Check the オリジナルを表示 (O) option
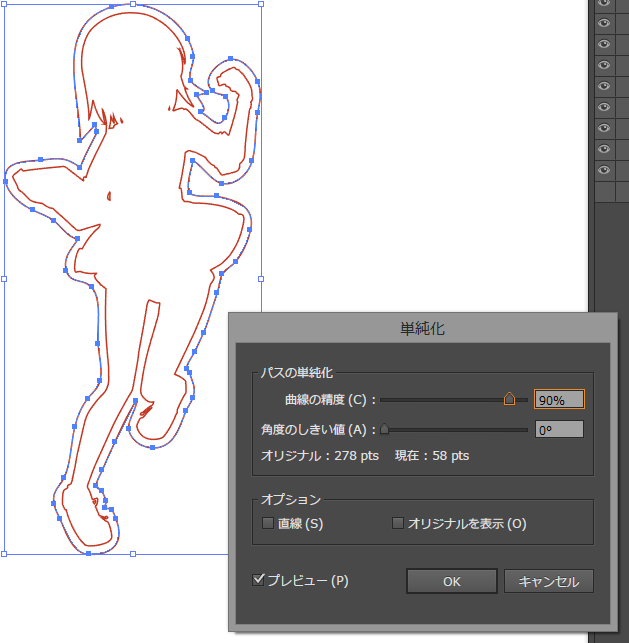The width and height of the screenshot is (629, 643). pyautogui.click(x=397, y=523)
